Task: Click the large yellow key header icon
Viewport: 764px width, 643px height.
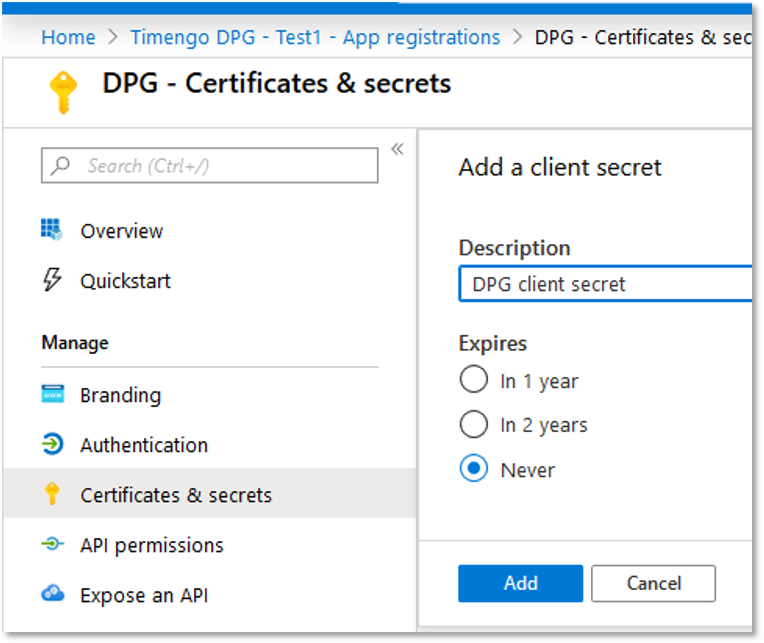Action: 63,93
